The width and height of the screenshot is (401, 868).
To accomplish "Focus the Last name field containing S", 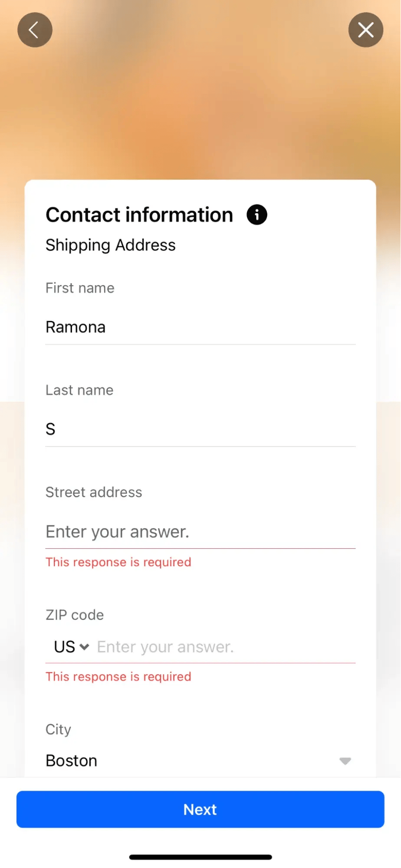I will 200,429.
